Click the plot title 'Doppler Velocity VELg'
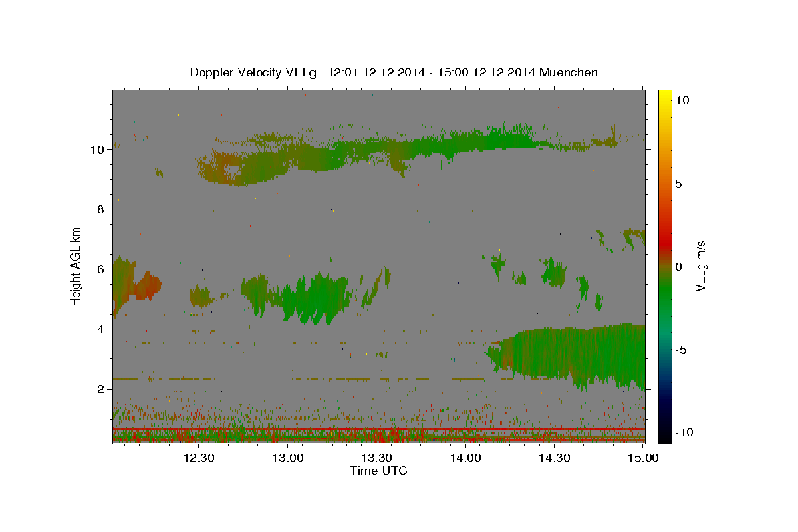The image size is (798, 532). (255, 72)
